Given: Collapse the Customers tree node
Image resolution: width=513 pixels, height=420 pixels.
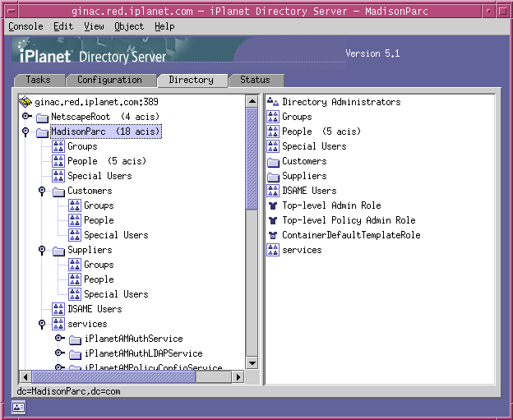Looking at the screenshot, I should [x=42, y=191].
